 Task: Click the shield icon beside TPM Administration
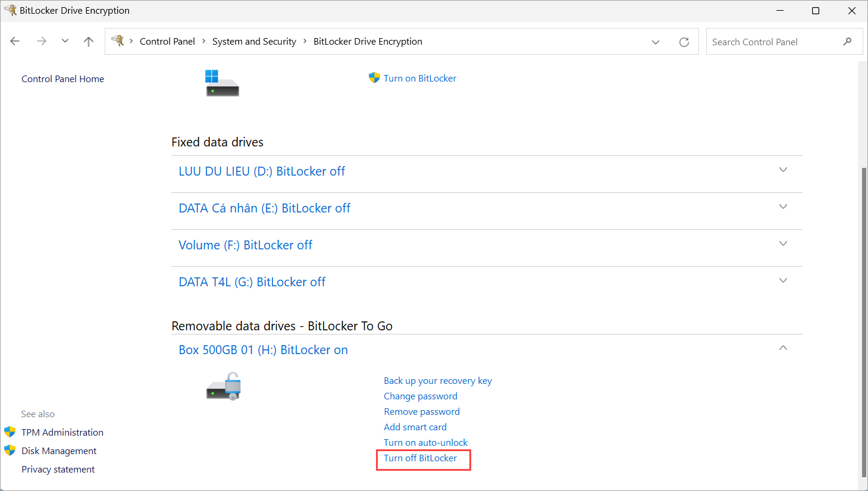pos(11,432)
